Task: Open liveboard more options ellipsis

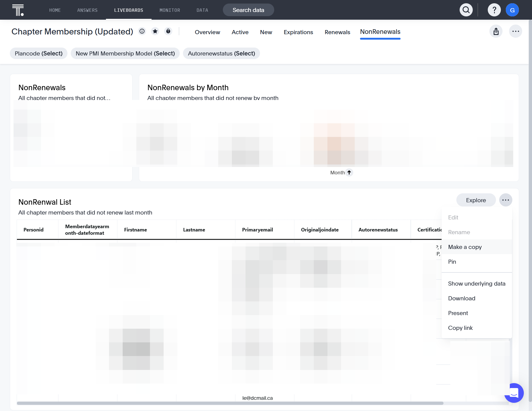Action: [x=516, y=31]
